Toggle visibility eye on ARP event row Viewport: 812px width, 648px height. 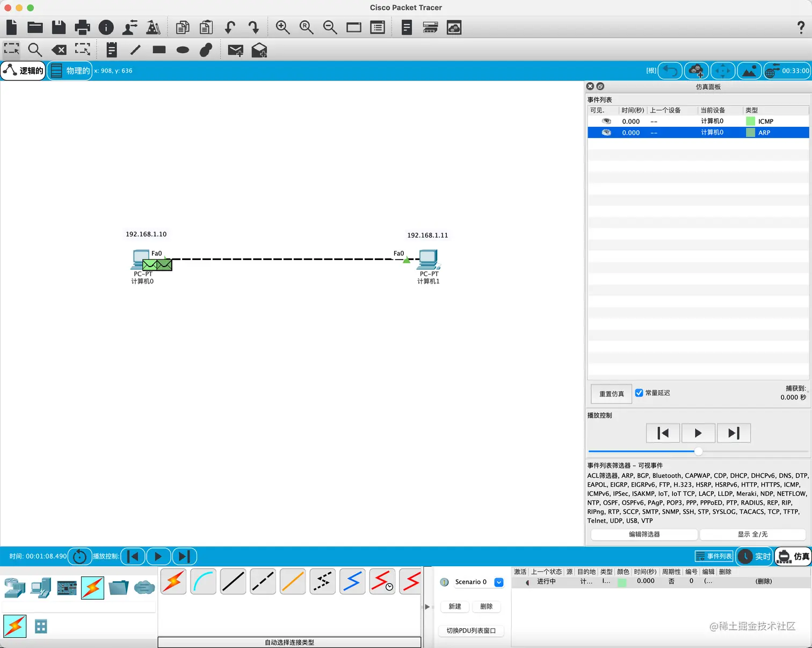click(x=606, y=133)
